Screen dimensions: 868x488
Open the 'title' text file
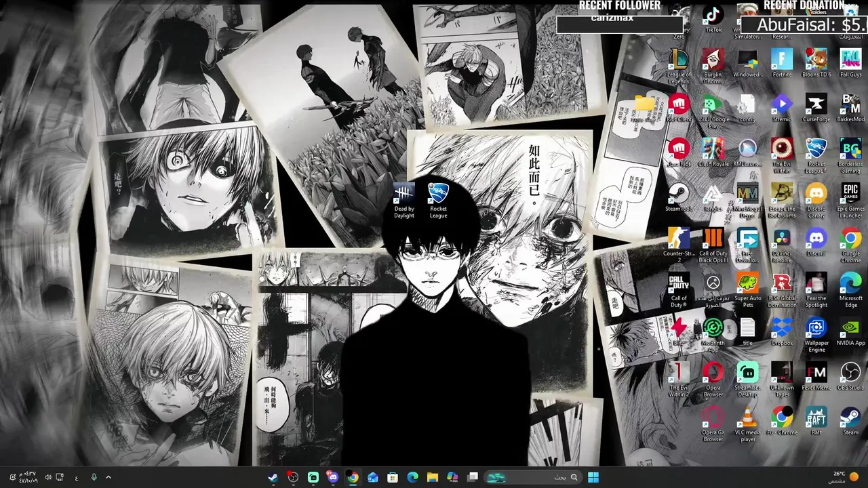[x=747, y=331]
